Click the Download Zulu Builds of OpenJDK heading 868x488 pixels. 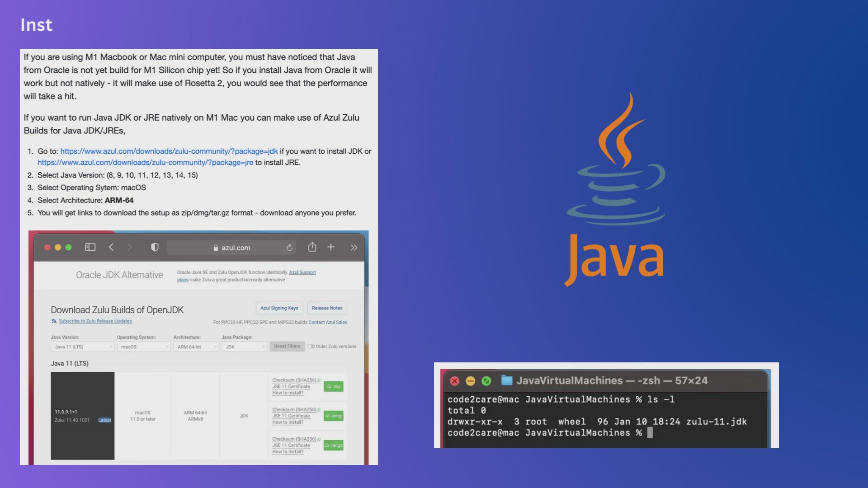coord(117,310)
